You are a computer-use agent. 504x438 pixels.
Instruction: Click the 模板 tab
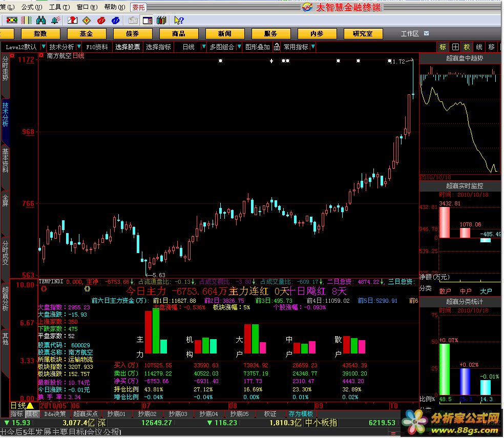(x=32, y=414)
